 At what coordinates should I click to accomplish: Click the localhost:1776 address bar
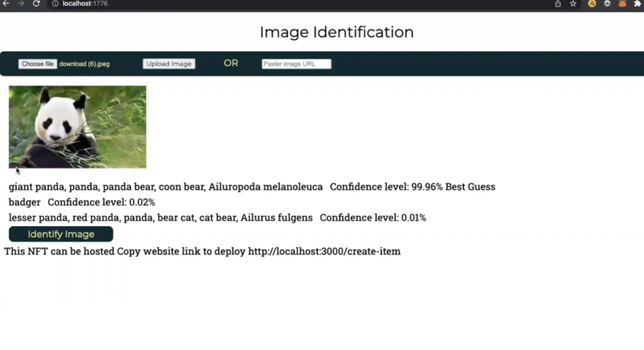[x=85, y=4]
